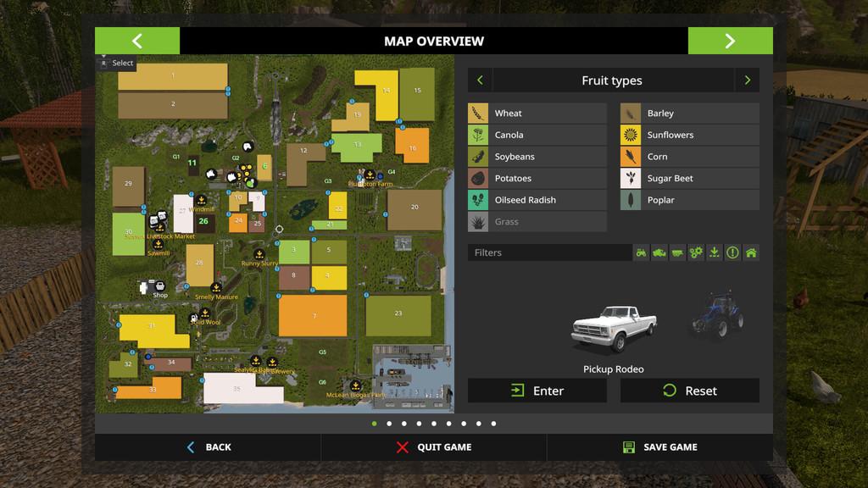Toggle the unloading points filter icon
868x488 pixels.
pyautogui.click(x=714, y=252)
